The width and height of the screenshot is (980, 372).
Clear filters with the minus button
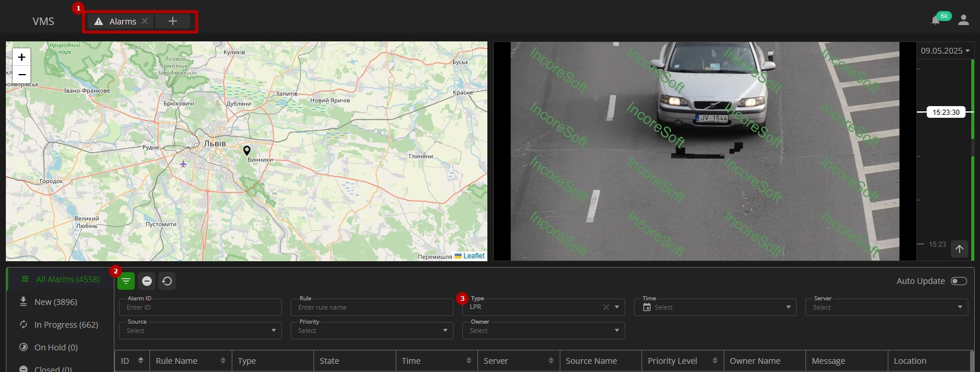click(x=147, y=281)
